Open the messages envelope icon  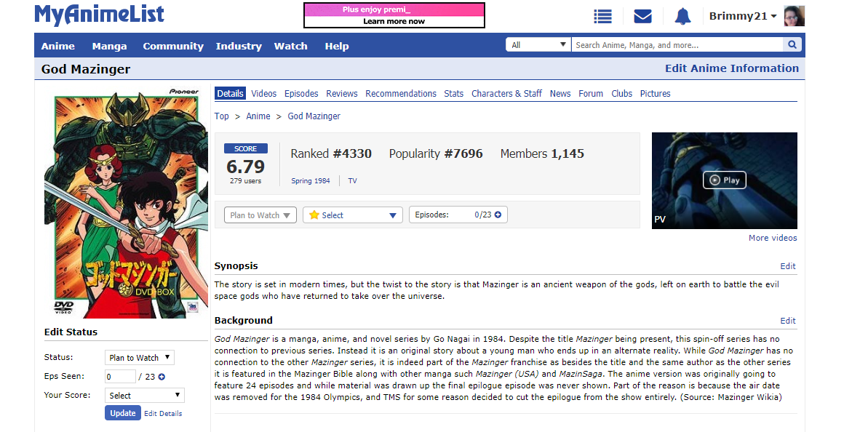point(642,17)
